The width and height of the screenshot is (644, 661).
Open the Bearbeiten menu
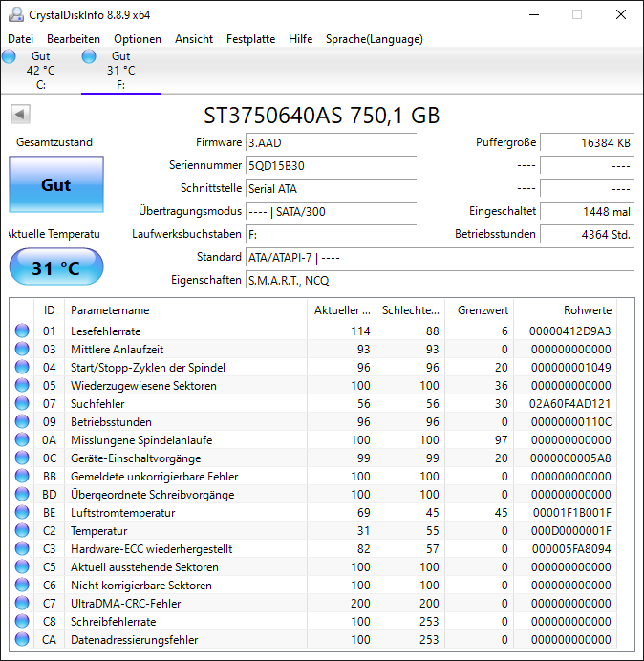click(x=74, y=39)
